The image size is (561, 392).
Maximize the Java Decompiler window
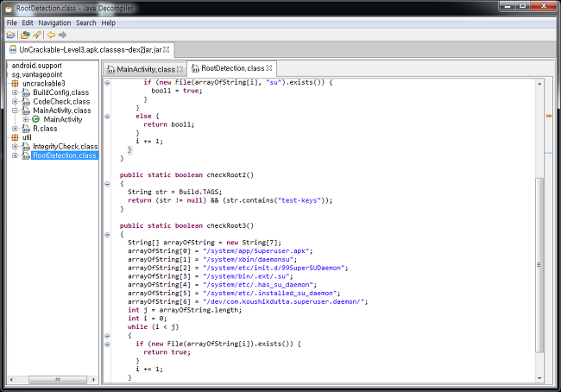(523, 6)
